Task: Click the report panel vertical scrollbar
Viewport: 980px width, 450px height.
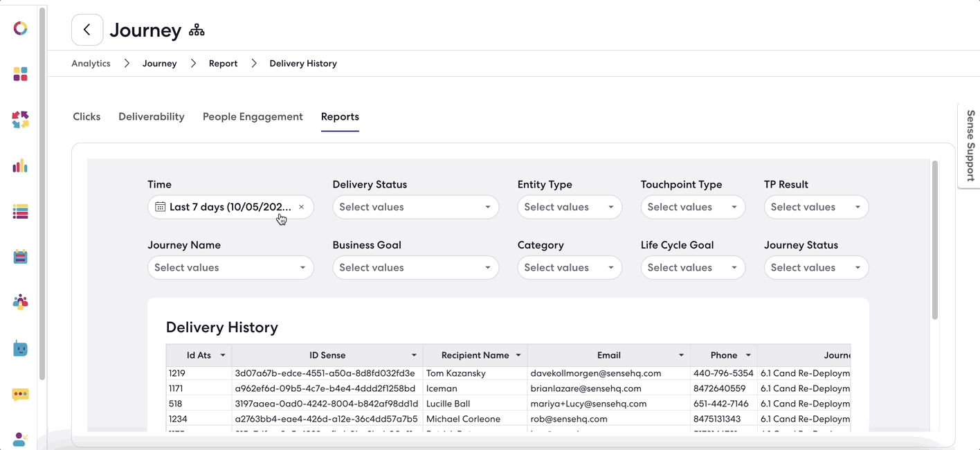Action: click(x=935, y=240)
